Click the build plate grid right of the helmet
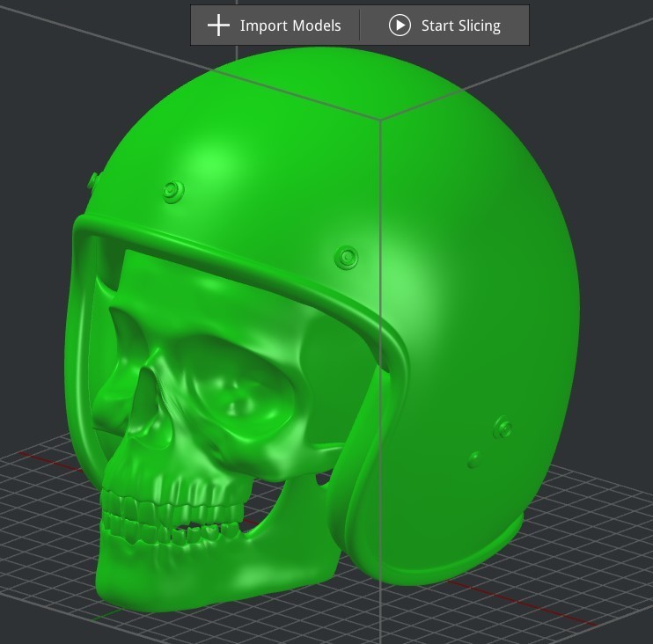The width and height of the screenshot is (653, 644). pyautogui.click(x=591, y=541)
